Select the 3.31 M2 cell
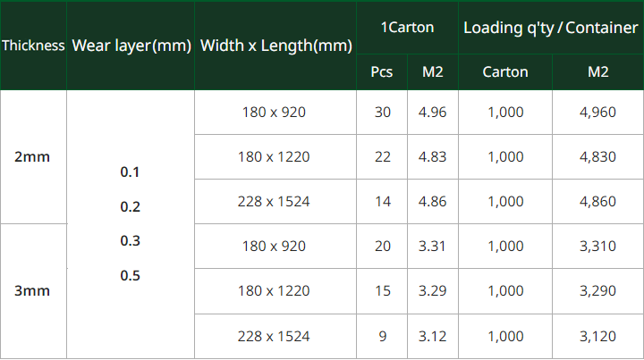 (x=432, y=247)
